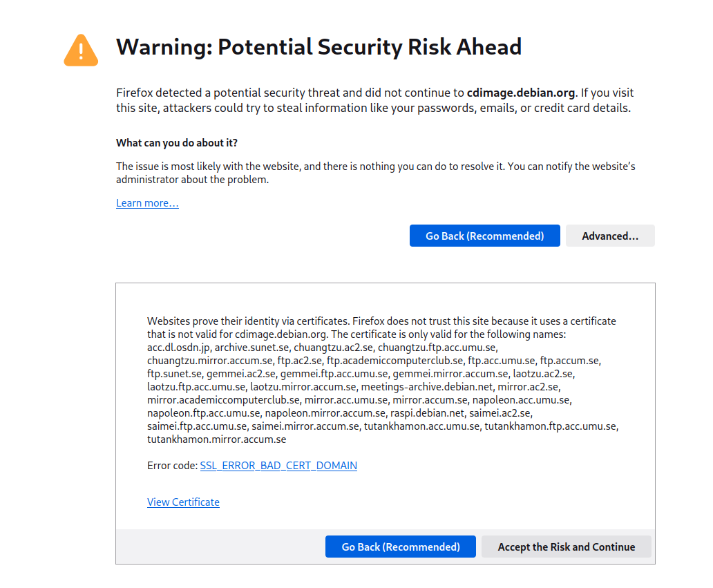Click the orange warning triangle icon
This screenshot has width=713, height=588.
coord(82,50)
